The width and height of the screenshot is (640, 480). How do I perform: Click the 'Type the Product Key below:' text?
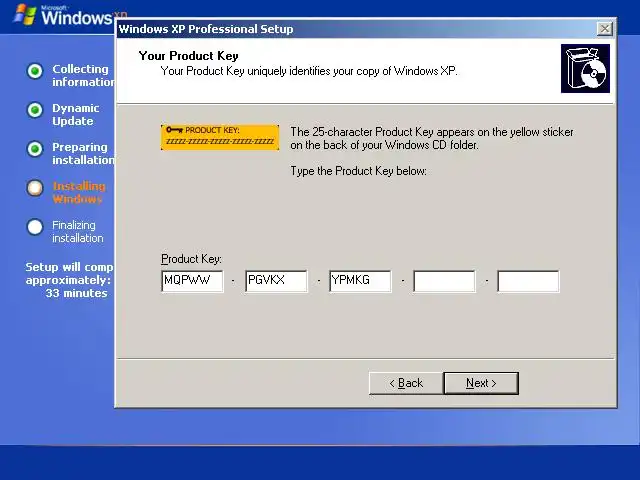358,171
